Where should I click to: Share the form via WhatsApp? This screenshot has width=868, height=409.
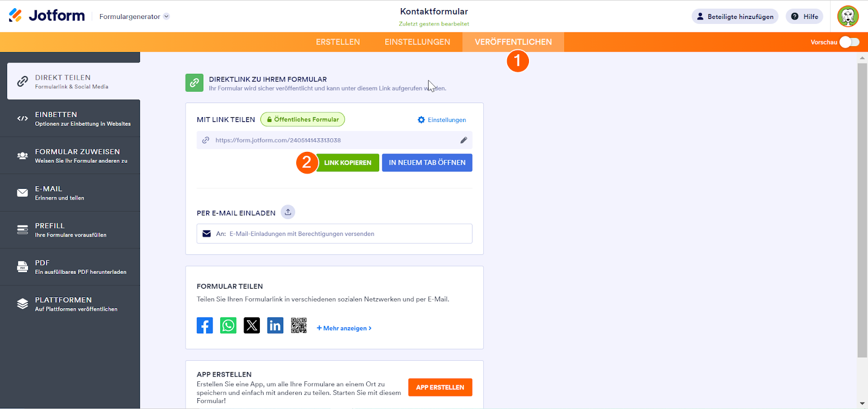(x=228, y=325)
